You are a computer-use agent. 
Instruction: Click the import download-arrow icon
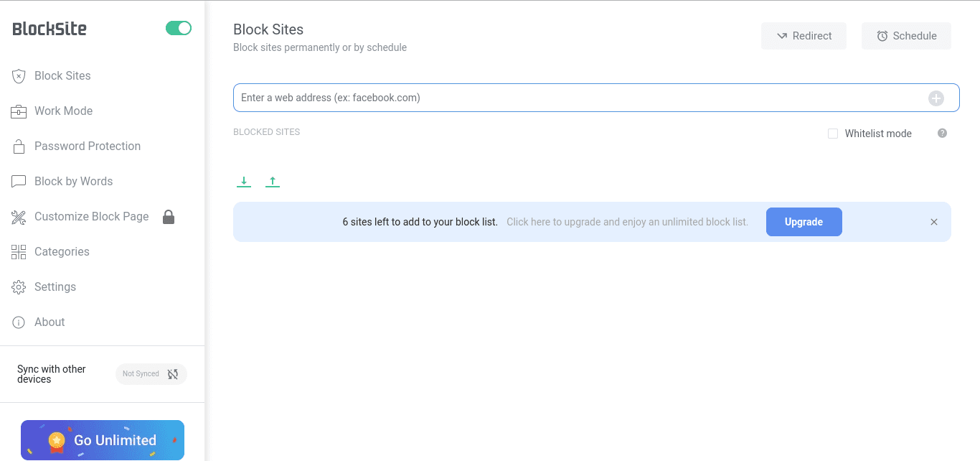pyautogui.click(x=244, y=182)
